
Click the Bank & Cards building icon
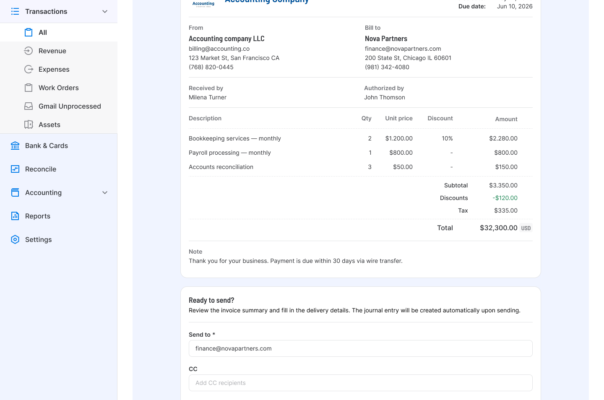click(15, 146)
